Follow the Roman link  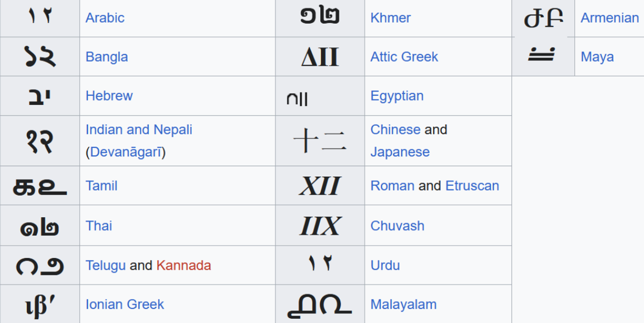pyautogui.click(x=392, y=186)
